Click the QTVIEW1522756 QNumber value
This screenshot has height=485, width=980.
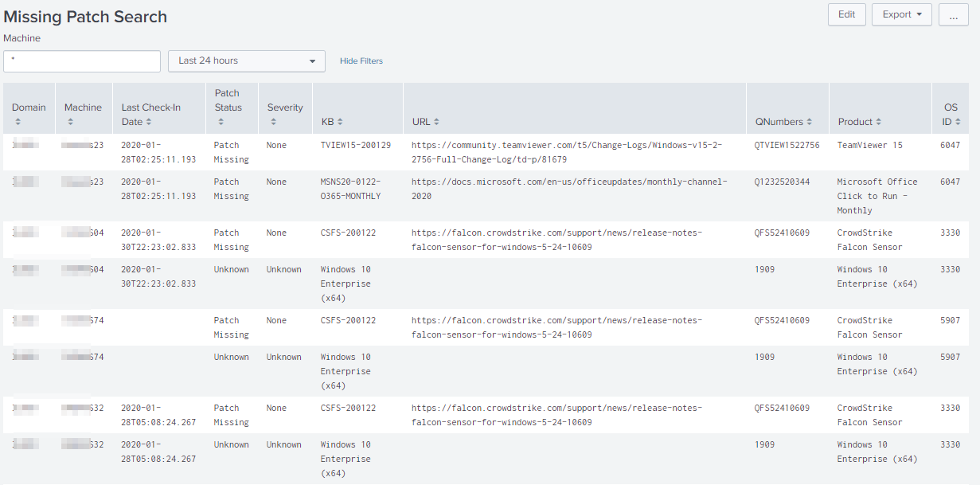point(786,145)
